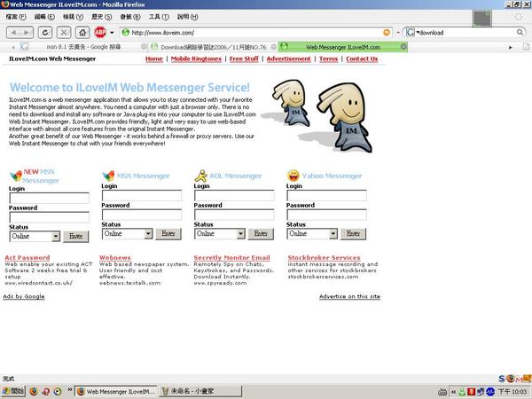Click the back/forward navigation button
The image size is (532, 399).
click(x=20, y=33)
